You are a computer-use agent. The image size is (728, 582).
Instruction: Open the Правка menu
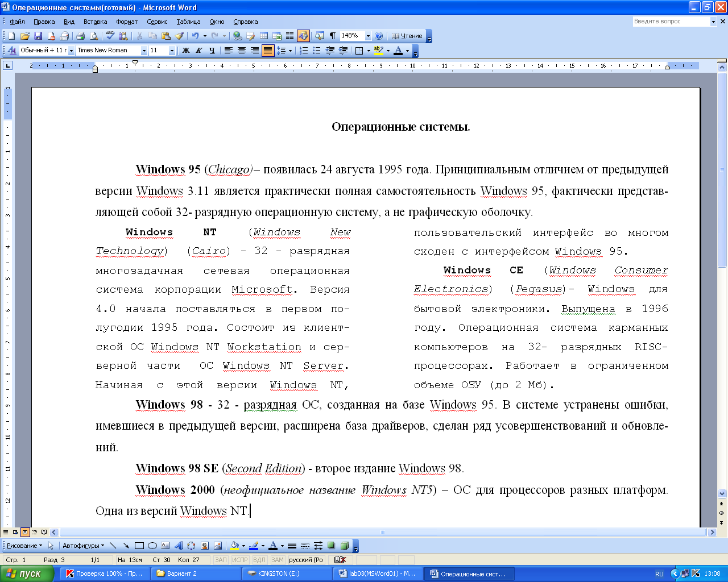[44, 22]
